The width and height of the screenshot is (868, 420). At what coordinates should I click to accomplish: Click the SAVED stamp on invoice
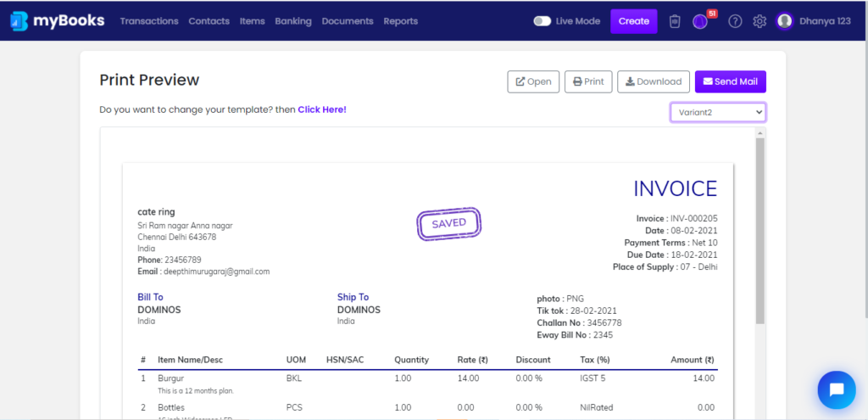(449, 223)
